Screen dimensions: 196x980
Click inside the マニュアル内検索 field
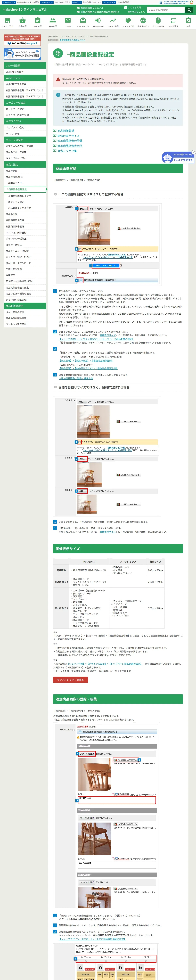166,10
